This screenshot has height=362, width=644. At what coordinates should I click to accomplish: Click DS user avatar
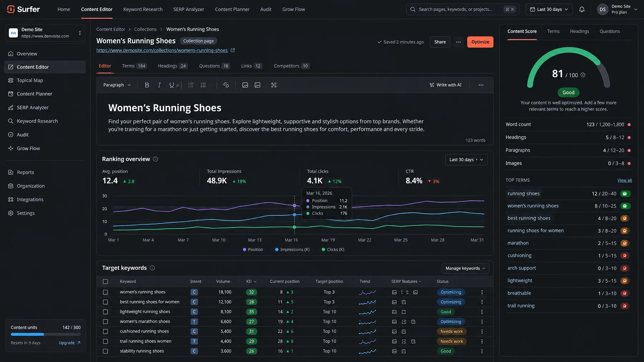tap(602, 9)
